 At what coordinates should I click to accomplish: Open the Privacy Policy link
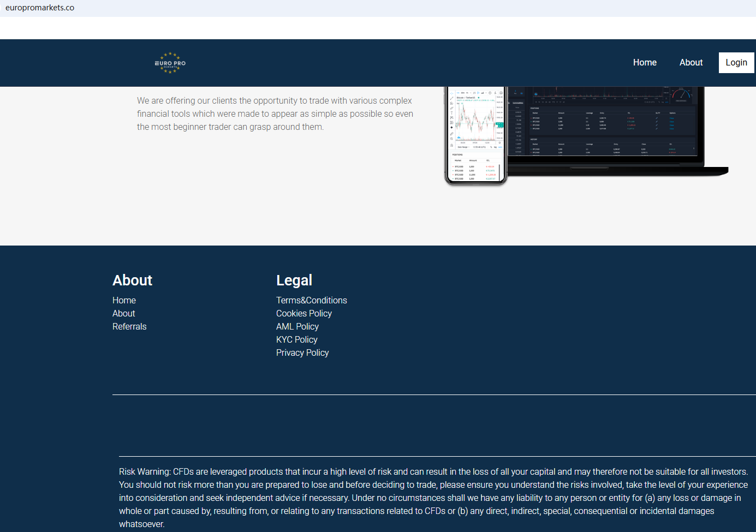[302, 352]
